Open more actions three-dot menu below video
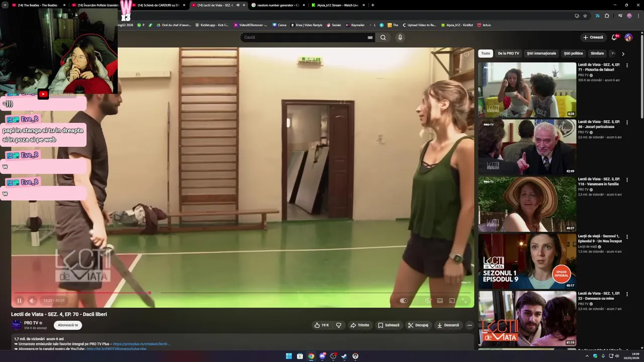 (469, 325)
